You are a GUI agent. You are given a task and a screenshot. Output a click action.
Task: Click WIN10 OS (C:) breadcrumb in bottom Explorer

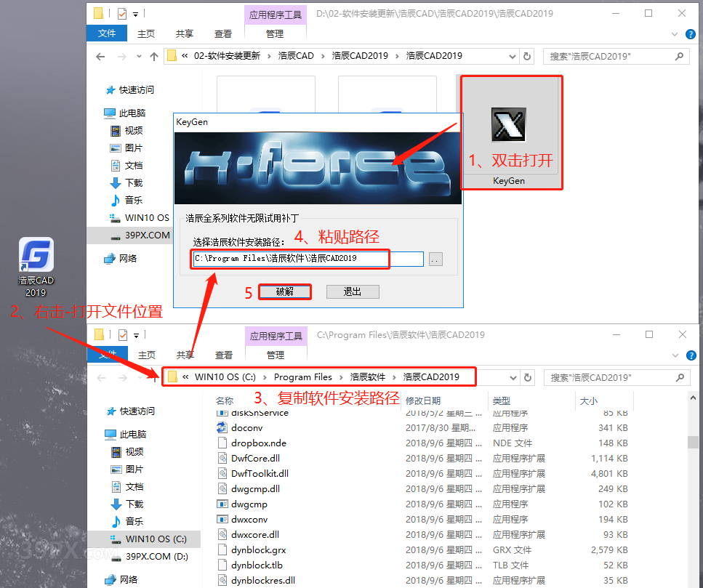point(225,377)
